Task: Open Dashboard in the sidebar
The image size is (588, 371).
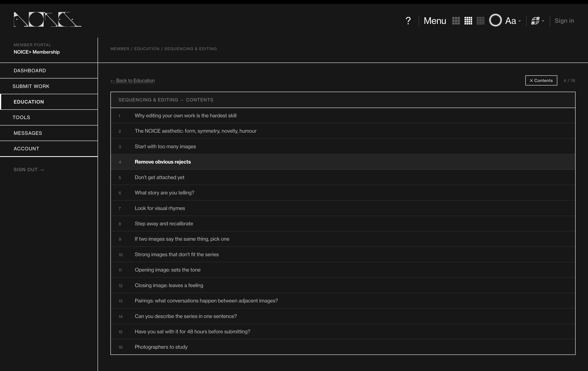Action: click(49, 71)
